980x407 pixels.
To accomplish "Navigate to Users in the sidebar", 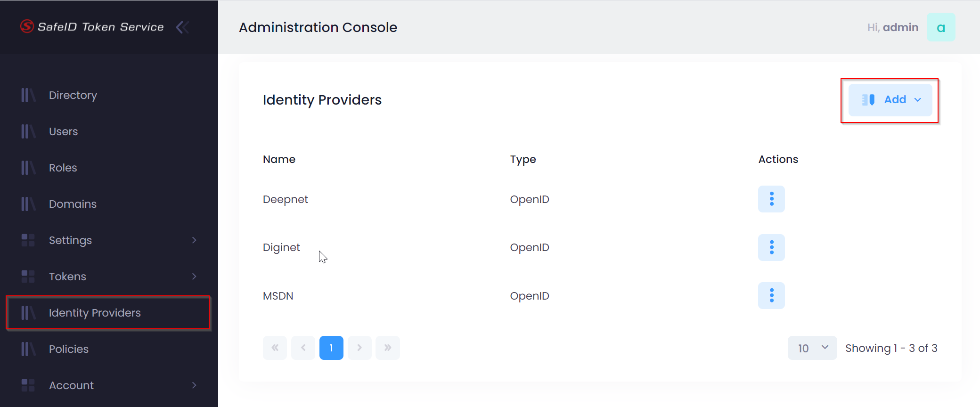I will tap(64, 131).
